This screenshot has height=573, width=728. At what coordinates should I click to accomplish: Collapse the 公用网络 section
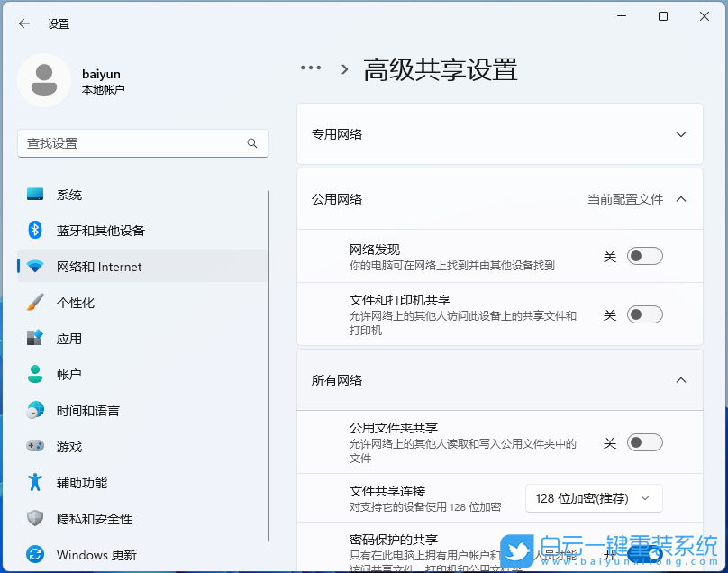pyautogui.click(x=681, y=198)
